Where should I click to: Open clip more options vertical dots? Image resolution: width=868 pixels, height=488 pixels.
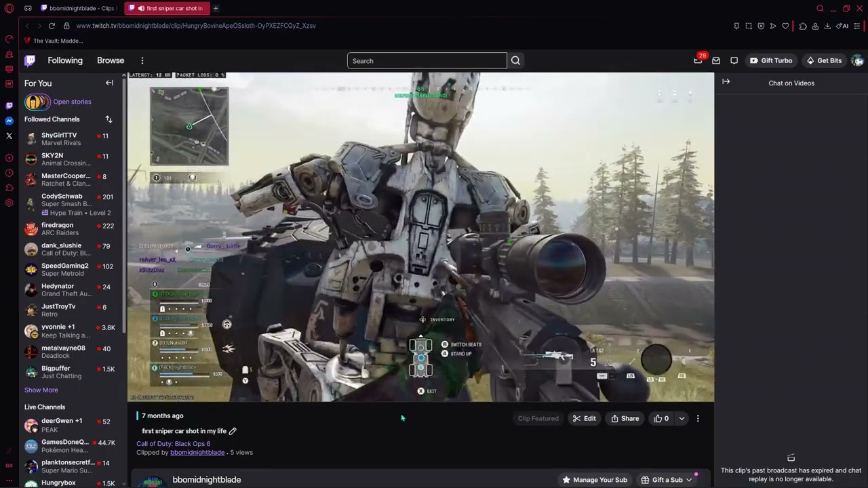coord(698,418)
